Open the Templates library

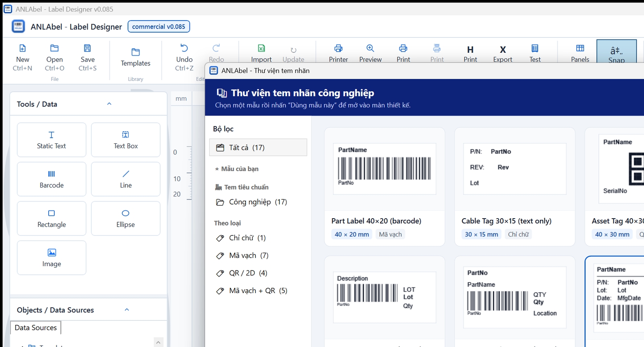point(135,57)
